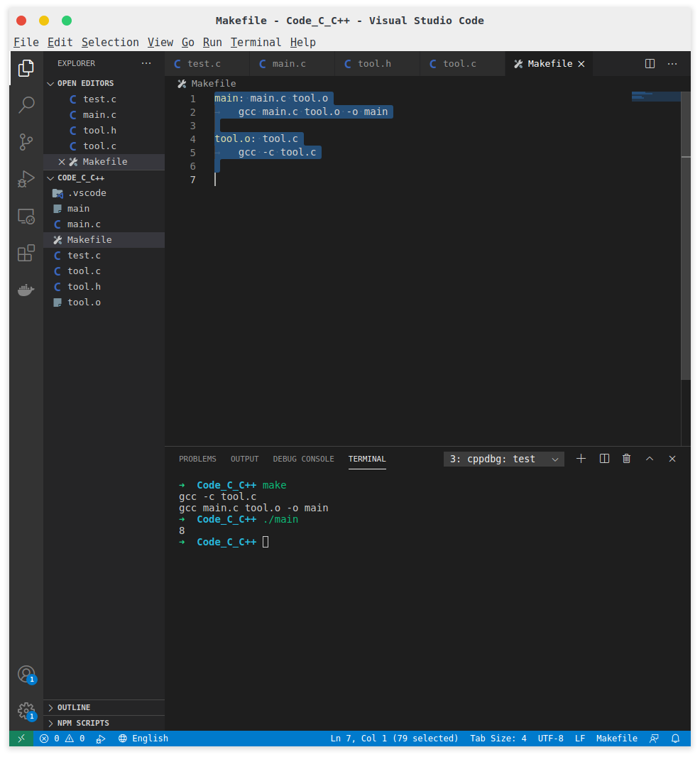Open the Search view in activity bar
Viewport: 700px width, 757px height.
coord(26,105)
